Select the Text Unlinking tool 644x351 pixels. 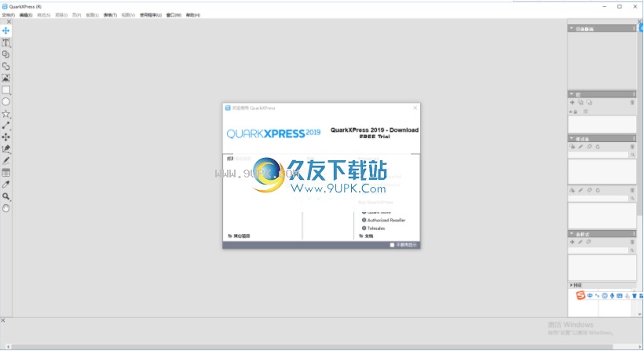click(5, 67)
